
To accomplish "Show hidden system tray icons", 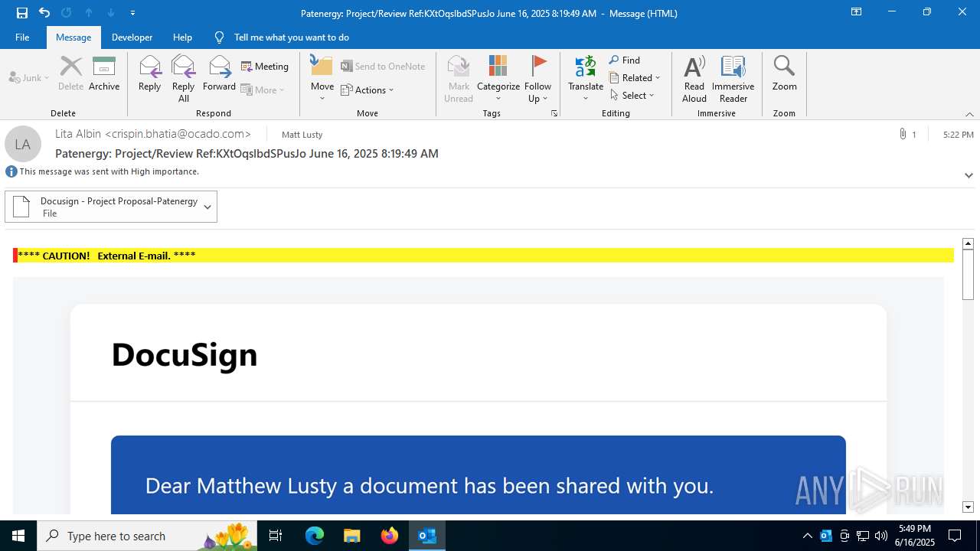I will (x=807, y=536).
